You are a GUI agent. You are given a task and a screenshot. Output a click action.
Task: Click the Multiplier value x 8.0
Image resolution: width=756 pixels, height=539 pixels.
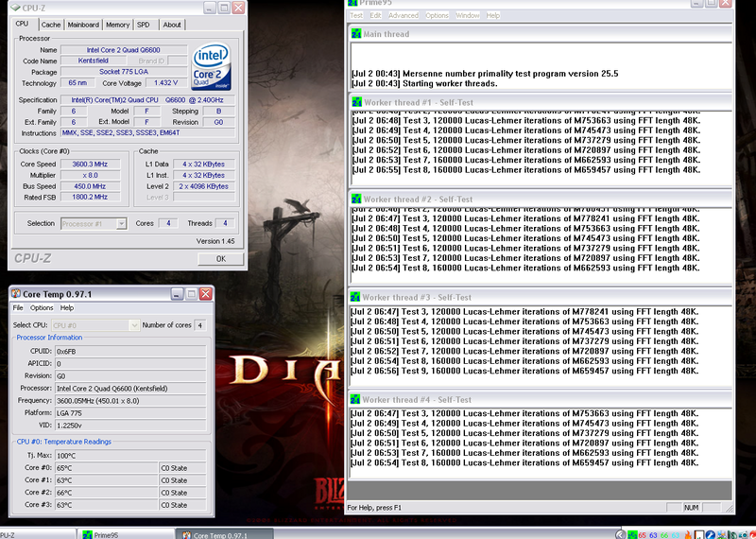click(90, 175)
